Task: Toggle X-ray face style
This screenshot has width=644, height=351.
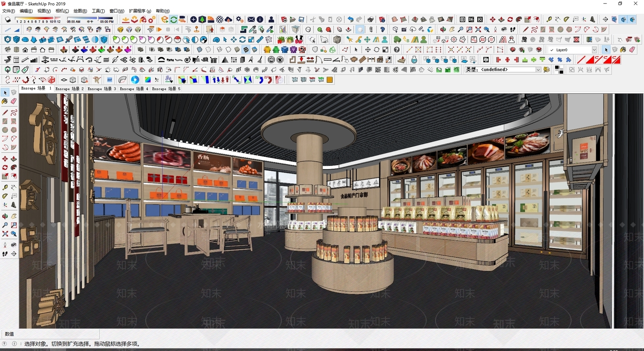Action: (199, 49)
